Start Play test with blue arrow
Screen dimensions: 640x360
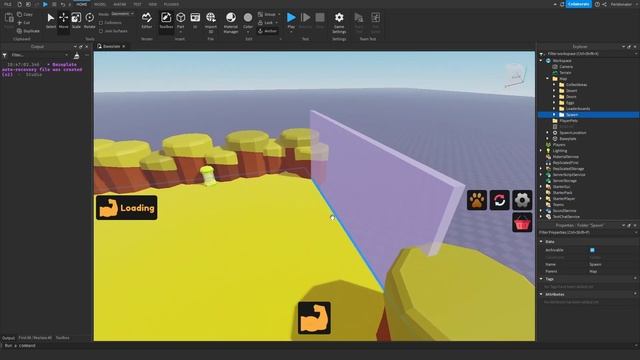(291, 18)
